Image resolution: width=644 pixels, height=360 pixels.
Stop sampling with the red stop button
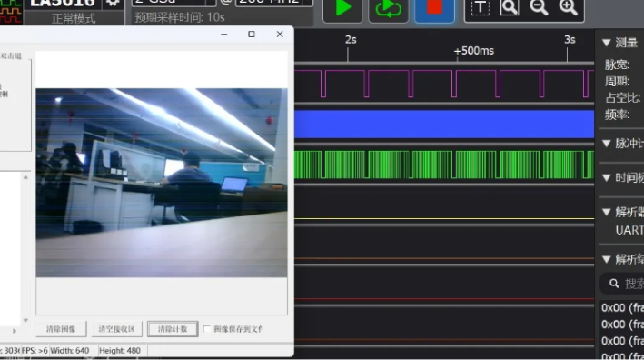(434, 9)
